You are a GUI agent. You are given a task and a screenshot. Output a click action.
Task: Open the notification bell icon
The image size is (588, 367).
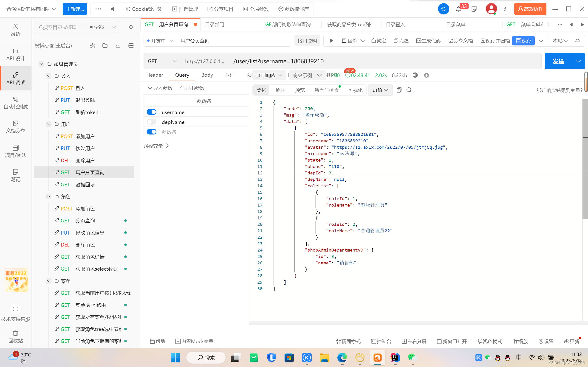click(x=458, y=9)
